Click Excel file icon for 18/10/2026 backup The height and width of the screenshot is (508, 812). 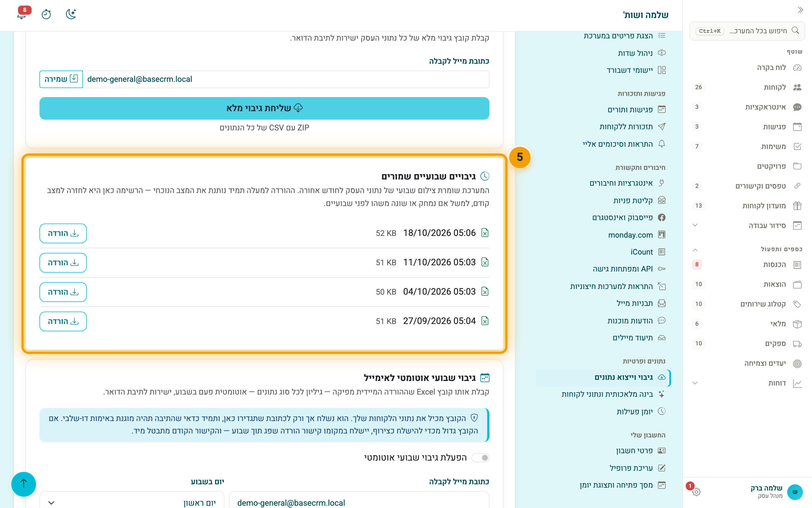click(x=485, y=233)
